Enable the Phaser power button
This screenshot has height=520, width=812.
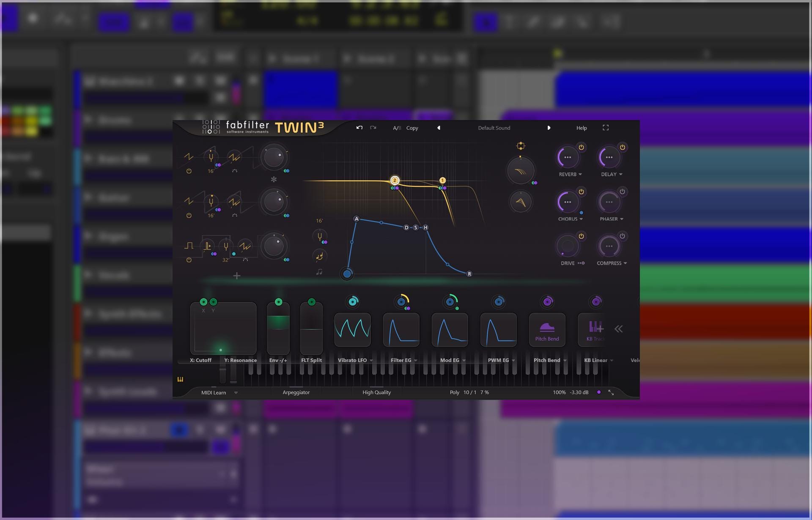coord(623,192)
